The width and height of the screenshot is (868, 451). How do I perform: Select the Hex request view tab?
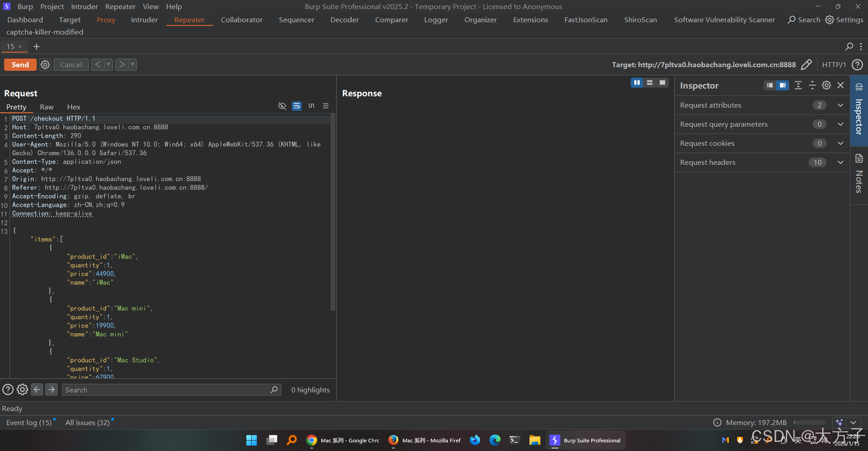pyautogui.click(x=74, y=107)
